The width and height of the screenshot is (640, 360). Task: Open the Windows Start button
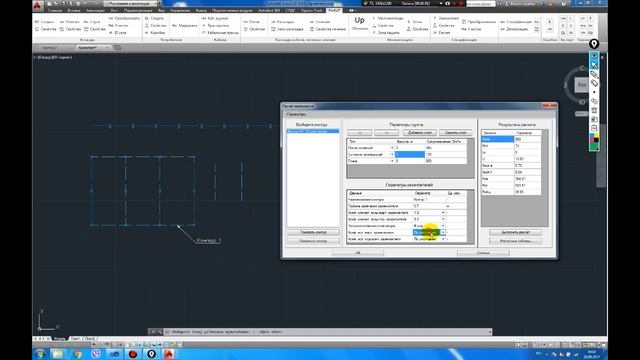[40, 354]
